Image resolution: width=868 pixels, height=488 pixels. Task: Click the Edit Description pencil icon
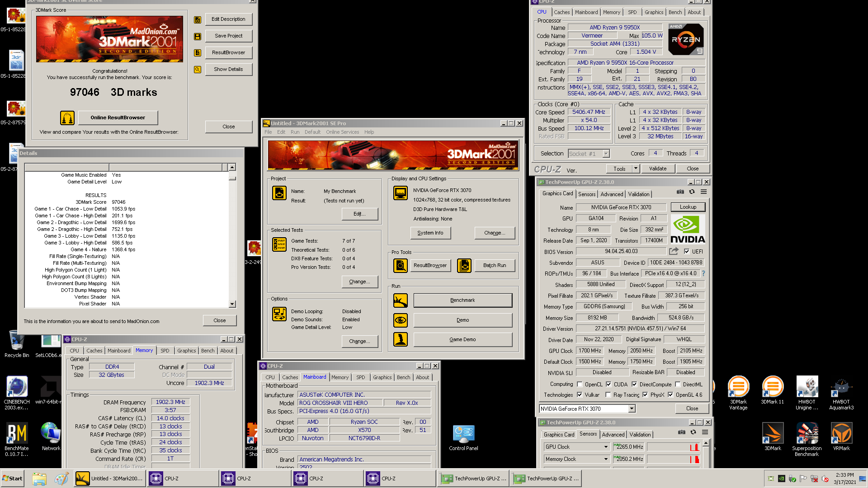click(198, 19)
